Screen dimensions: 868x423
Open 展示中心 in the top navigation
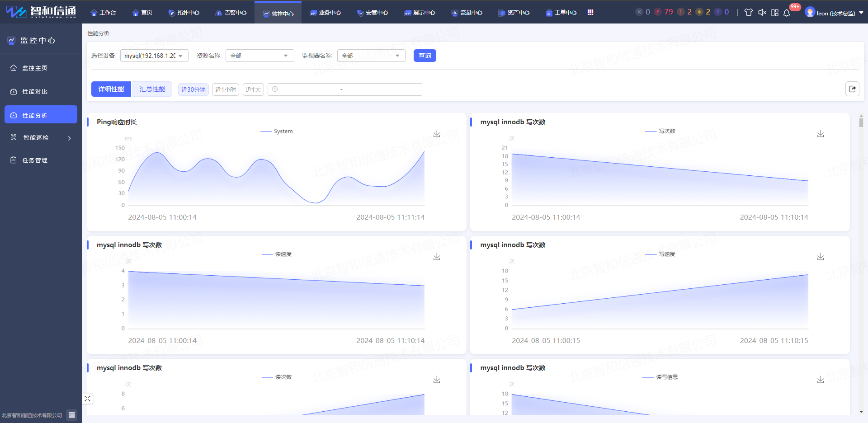(x=420, y=13)
